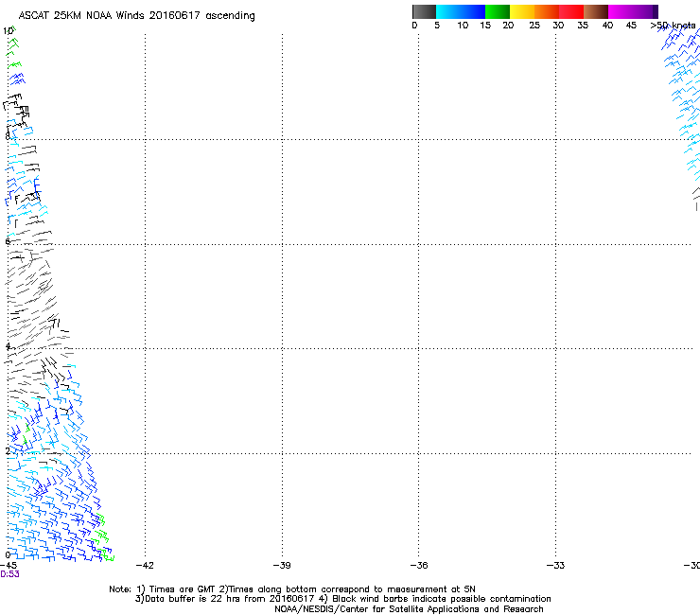700x615 pixels.
Task: Click the yellow 20-25 knots color band
Action: 522,11
